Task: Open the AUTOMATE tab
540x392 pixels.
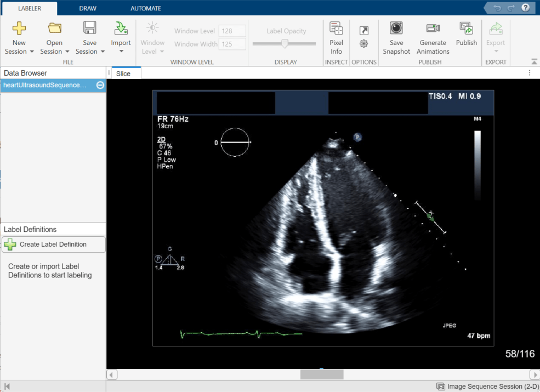Action: [x=145, y=8]
